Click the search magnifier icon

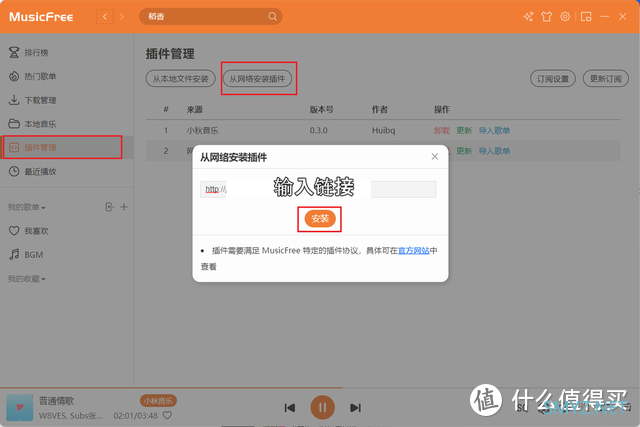pyautogui.click(x=272, y=17)
